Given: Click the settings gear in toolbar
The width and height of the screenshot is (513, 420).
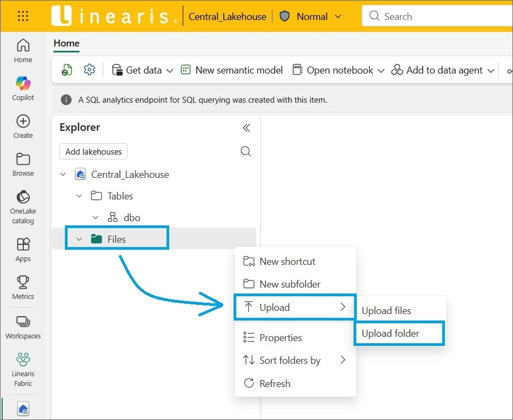Looking at the screenshot, I should pos(90,70).
